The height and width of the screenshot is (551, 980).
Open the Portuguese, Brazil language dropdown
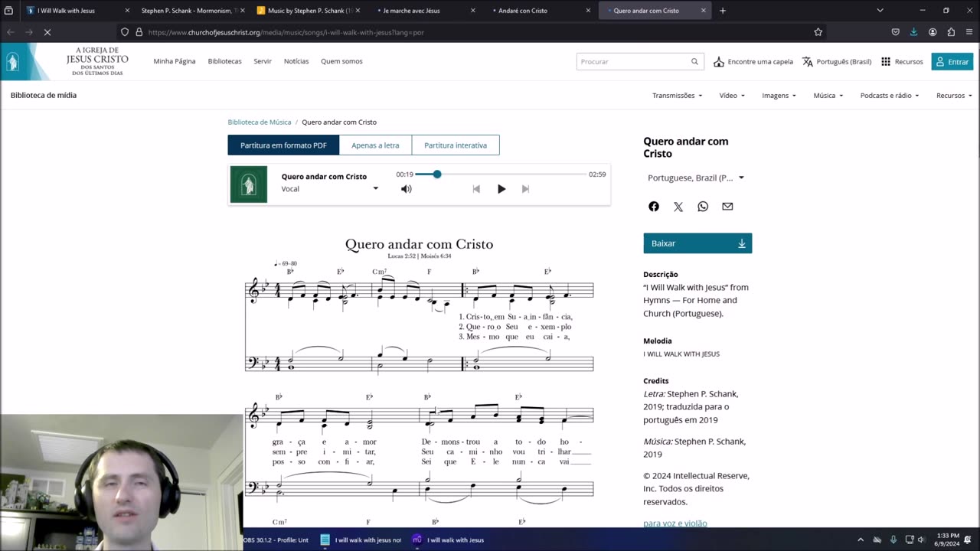[x=696, y=178]
